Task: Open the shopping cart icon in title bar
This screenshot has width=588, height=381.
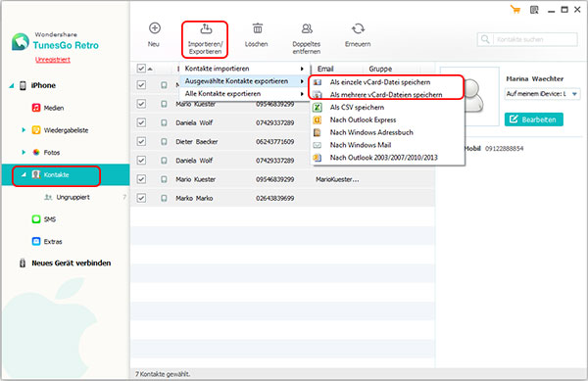Action: (x=515, y=10)
